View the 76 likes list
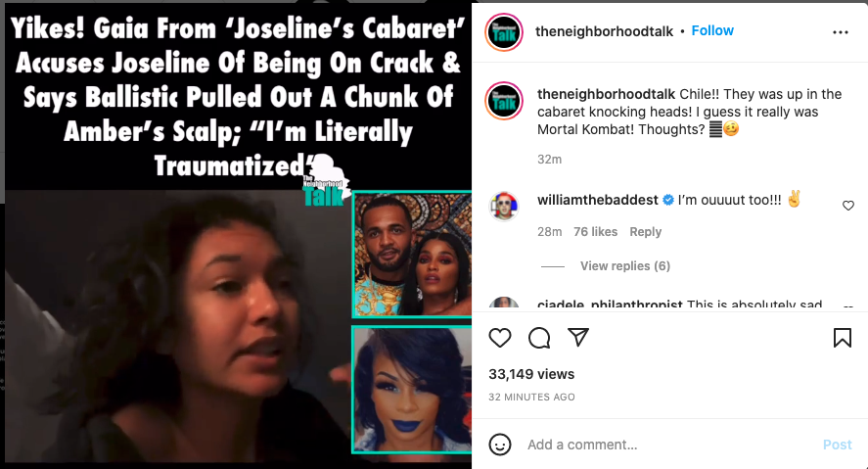868x469 pixels. click(596, 232)
